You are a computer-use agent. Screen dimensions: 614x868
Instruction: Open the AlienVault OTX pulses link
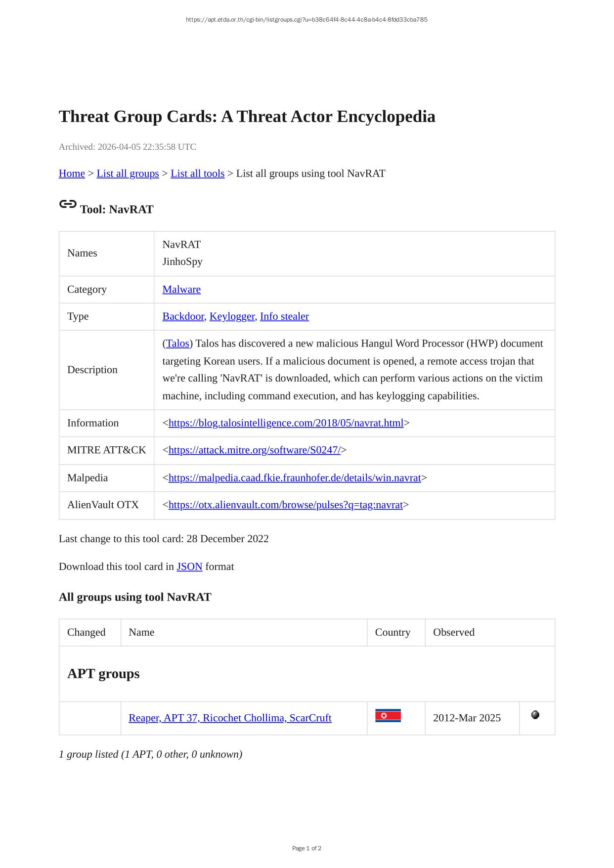[285, 505]
